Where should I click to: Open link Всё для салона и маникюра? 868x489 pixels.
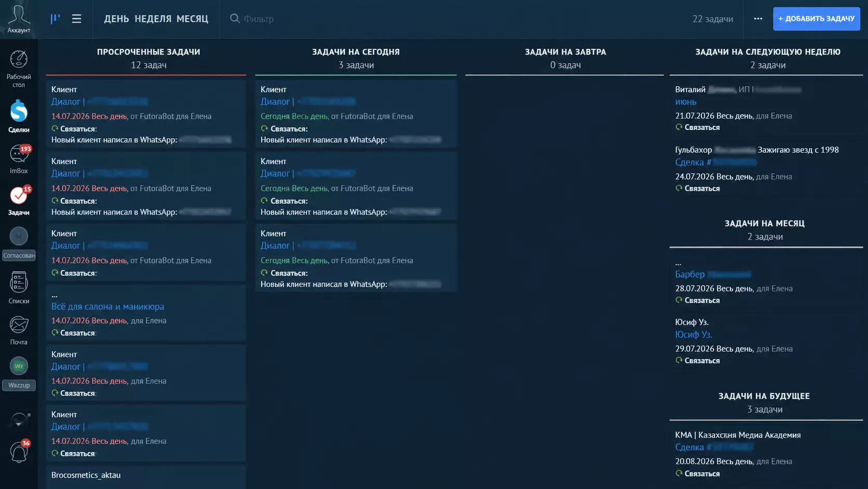(107, 307)
